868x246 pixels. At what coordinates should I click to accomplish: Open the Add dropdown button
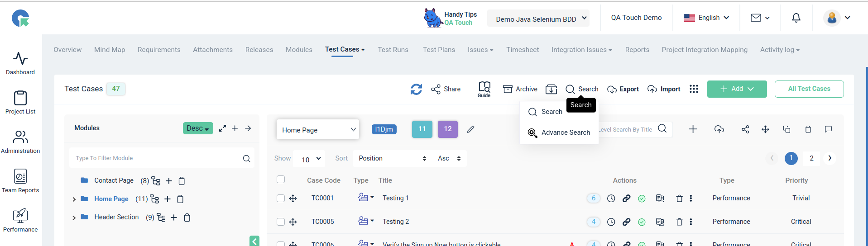tap(737, 89)
